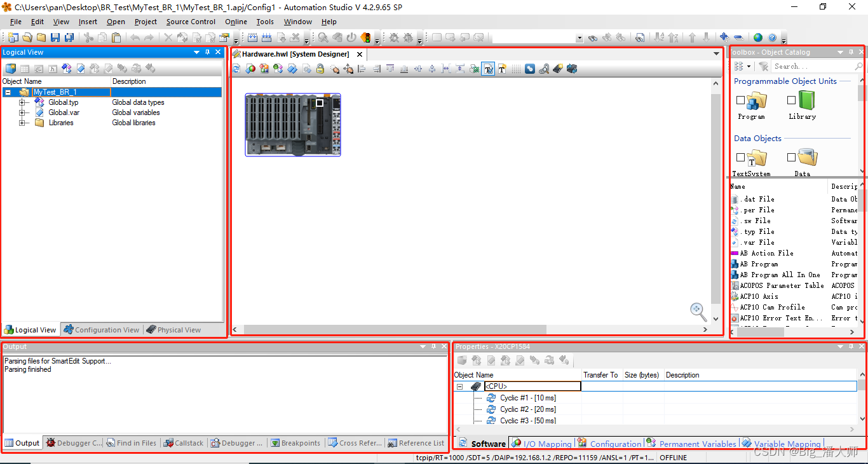The width and height of the screenshot is (868, 464).
Task: Click the traffic light online status icon
Action: click(x=366, y=38)
